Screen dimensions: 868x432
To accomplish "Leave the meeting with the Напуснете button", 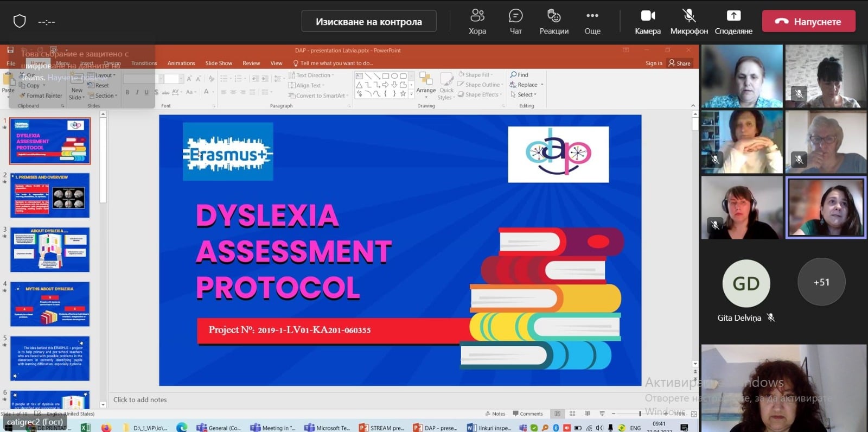I will pos(808,22).
